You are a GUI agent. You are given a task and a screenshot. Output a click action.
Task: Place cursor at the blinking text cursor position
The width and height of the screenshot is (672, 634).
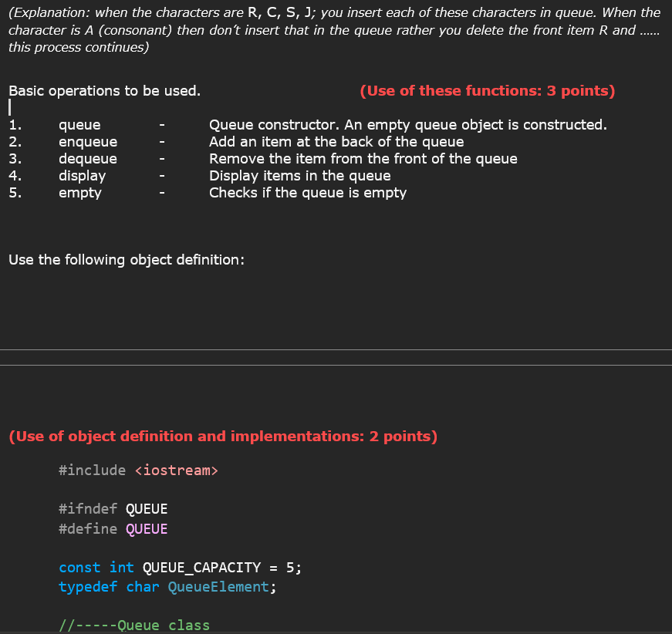pyautogui.click(x=9, y=106)
